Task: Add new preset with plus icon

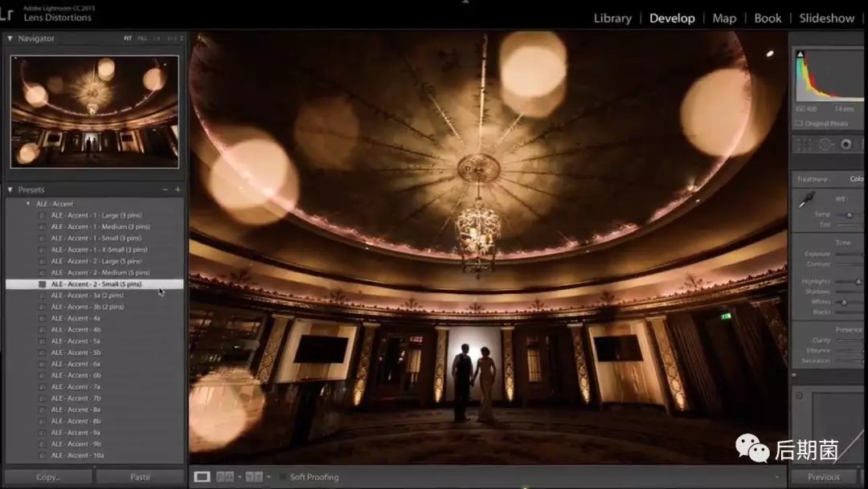Action: (178, 189)
